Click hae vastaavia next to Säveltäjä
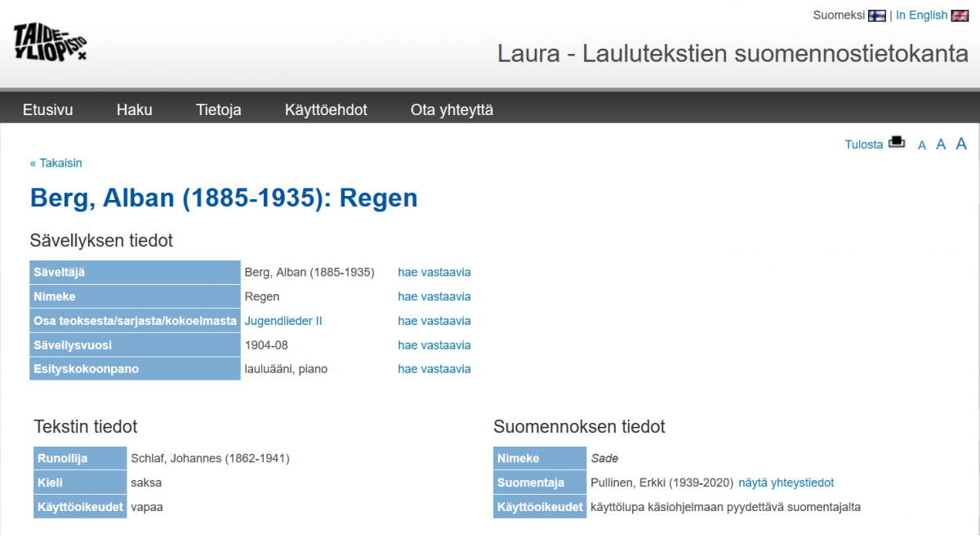Screen dimensions: 980x538 coord(434,272)
